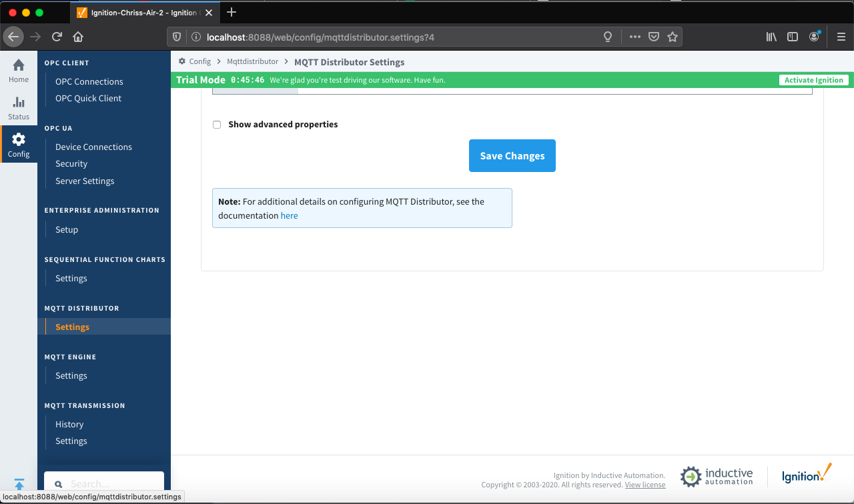Reload the current page
Image resolution: width=854 pixels, height=504 pixels.
[57, 37]
